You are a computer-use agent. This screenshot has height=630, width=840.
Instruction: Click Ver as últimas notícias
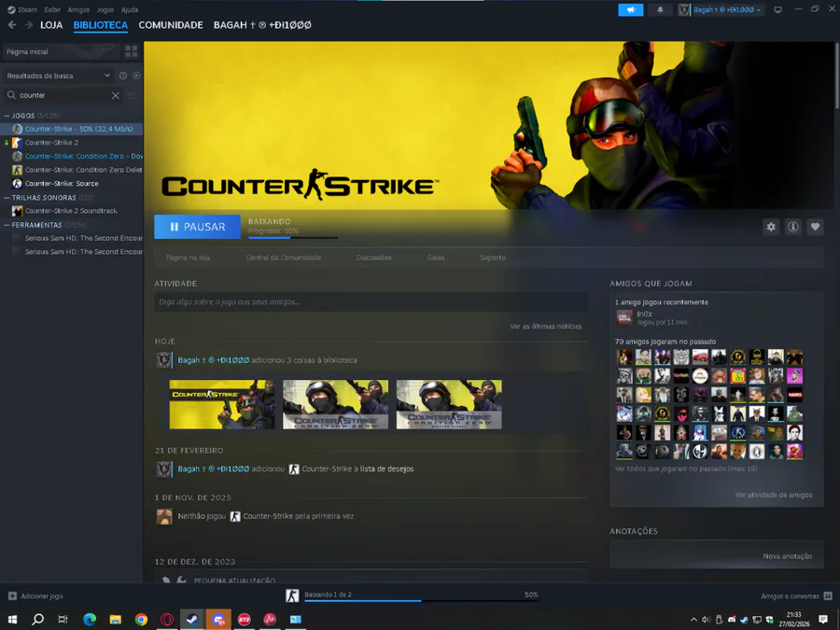point(545,327)
